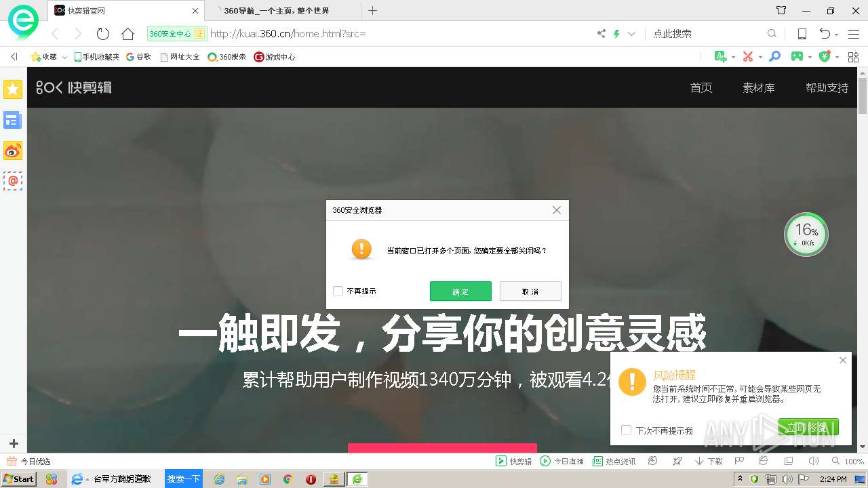Open the mail @ sidebar icon
The width and height of the screenshot is (868, 488).
coord(13,181)
